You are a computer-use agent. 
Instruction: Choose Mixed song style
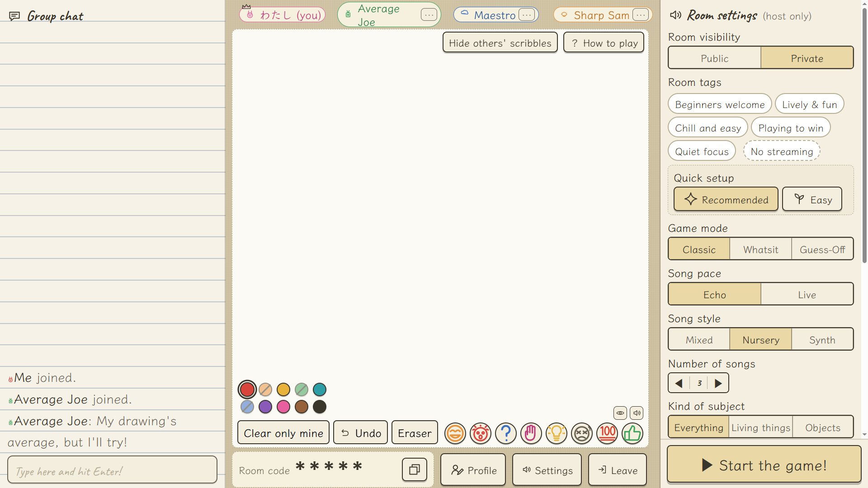point(699,340)
